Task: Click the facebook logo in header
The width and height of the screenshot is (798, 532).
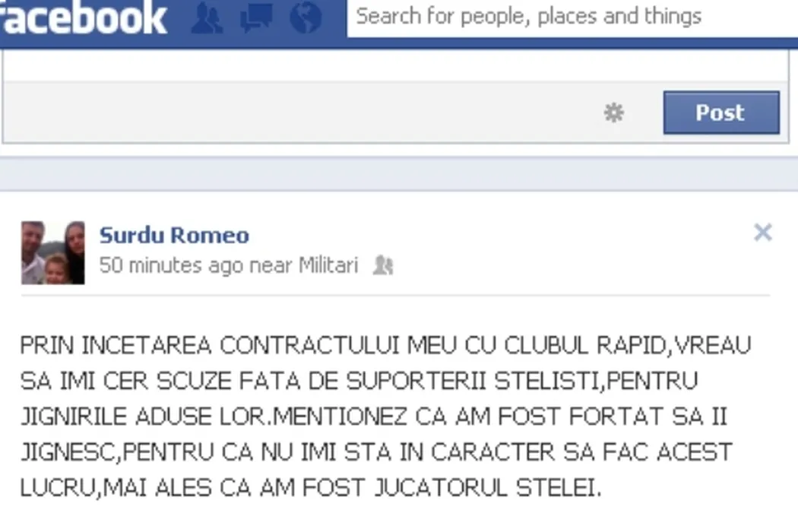Action: tap(83, 18)
